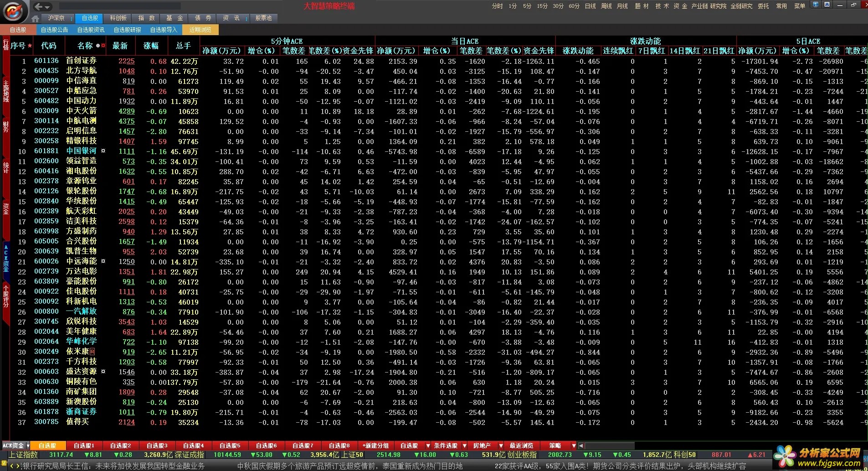Switch to 科创板 tab
868x471 pixels.
(118, 18)
